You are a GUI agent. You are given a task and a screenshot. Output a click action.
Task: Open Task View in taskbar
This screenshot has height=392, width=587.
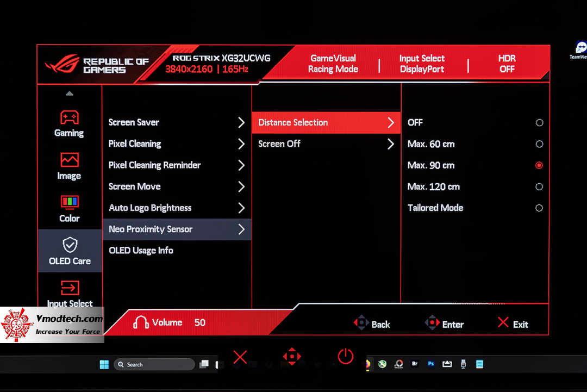click(x=204, y=364)
